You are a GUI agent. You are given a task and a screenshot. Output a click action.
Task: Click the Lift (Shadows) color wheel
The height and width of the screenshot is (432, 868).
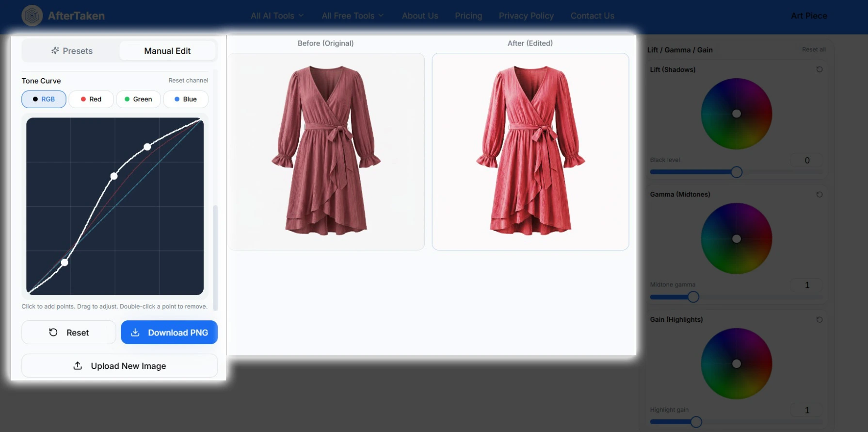pos(737,114)
